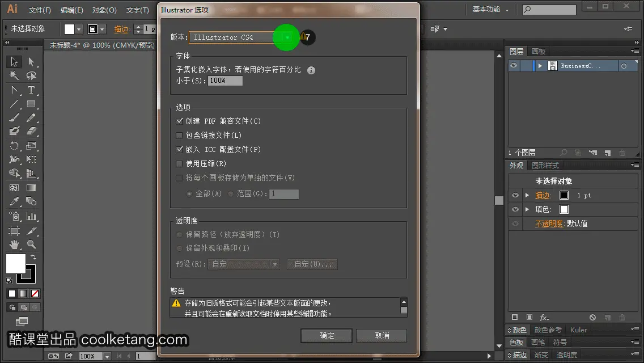Select the 全部 radio button
The width and height of the screenshot is (644, 363).
(x=189, y=193)
